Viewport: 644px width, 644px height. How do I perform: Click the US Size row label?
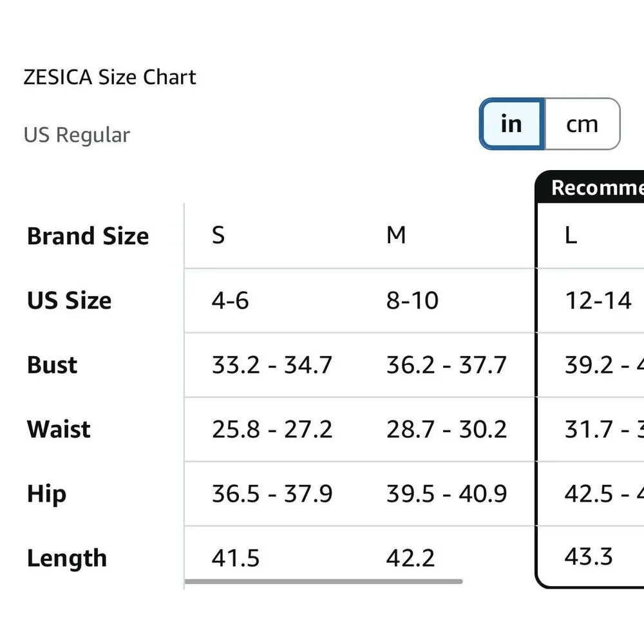click(x=69, y=300)
